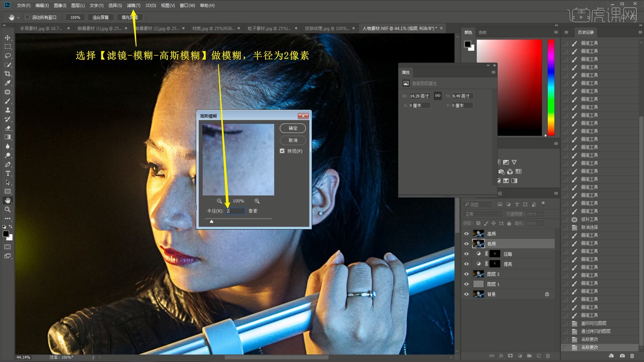Open layer filter type 类型 dropdown
Image resolution: width=644 pixels, height=362 pixels.
point(478,204)
